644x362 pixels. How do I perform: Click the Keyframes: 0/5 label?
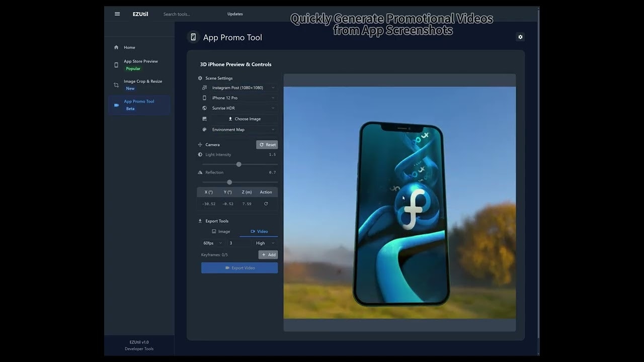tap(214, 255)
